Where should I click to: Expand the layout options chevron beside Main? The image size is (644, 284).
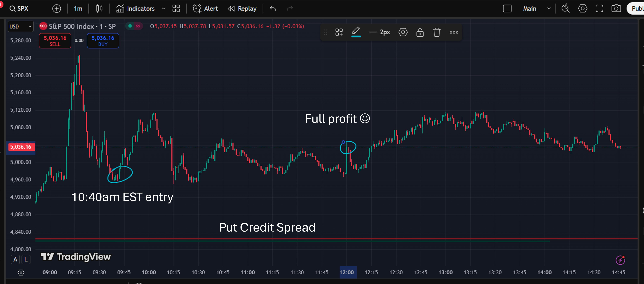point(549,9)
